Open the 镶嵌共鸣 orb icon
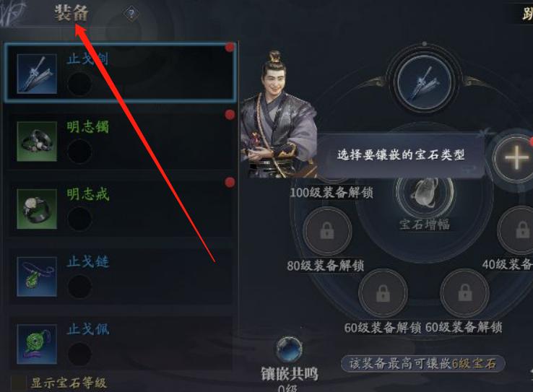 289,349
